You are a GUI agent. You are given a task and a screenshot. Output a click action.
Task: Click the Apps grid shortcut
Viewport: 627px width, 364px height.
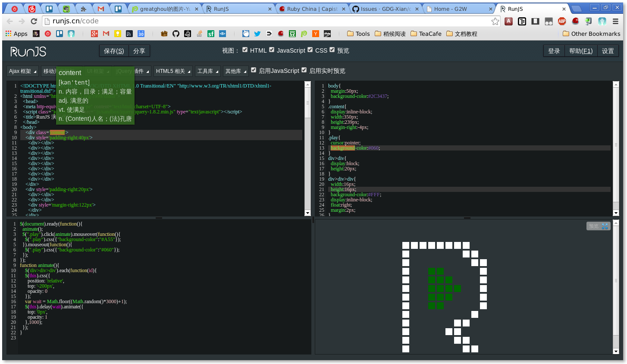tap(16, 34)
